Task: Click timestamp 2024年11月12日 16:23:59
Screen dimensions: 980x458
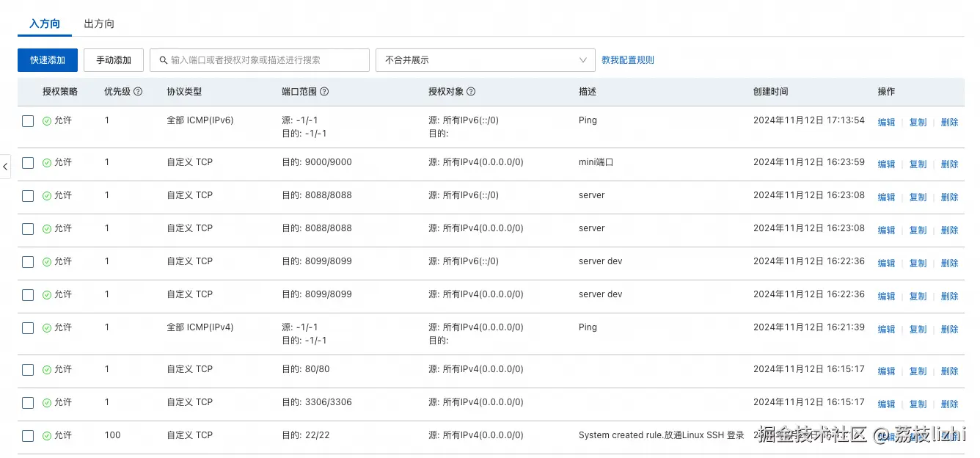Action: click(809, 162)
